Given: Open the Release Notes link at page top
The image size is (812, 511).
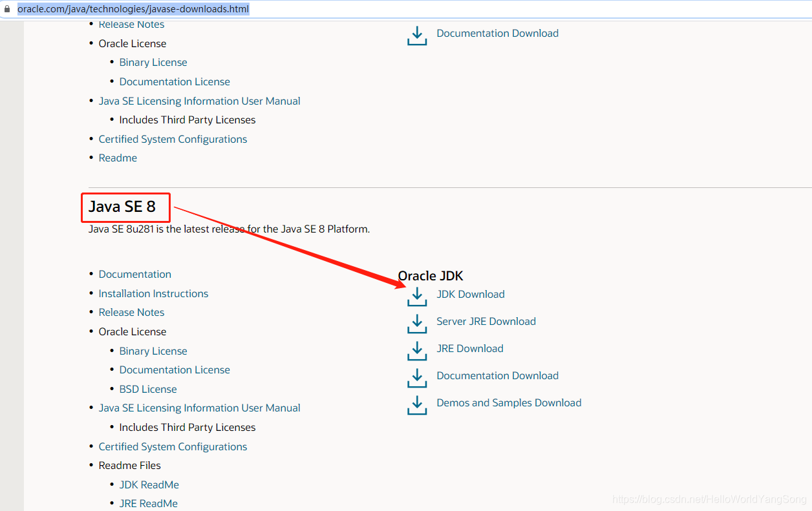Looking at the screenshot, I should [131, 25].
